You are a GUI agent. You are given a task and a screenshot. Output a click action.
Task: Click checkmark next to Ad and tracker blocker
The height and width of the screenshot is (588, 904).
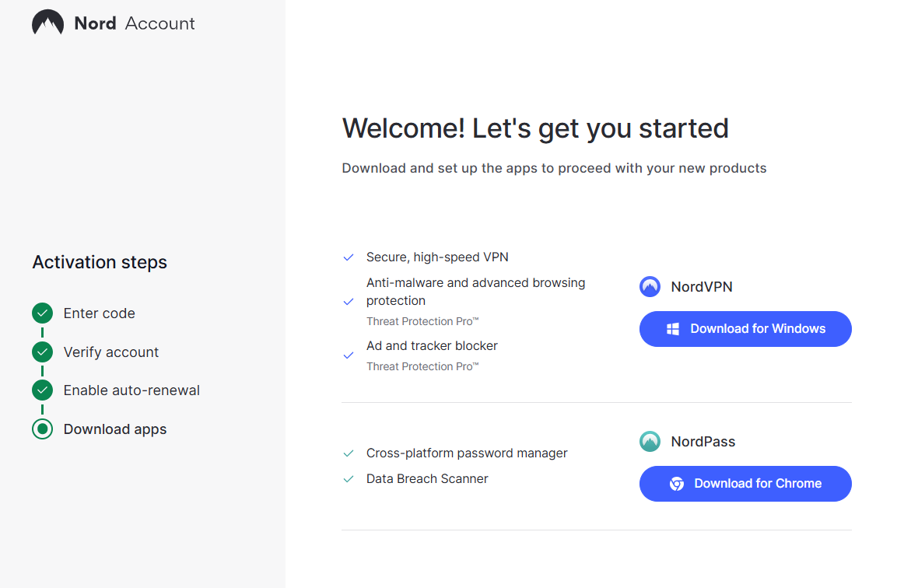[349, 355]
